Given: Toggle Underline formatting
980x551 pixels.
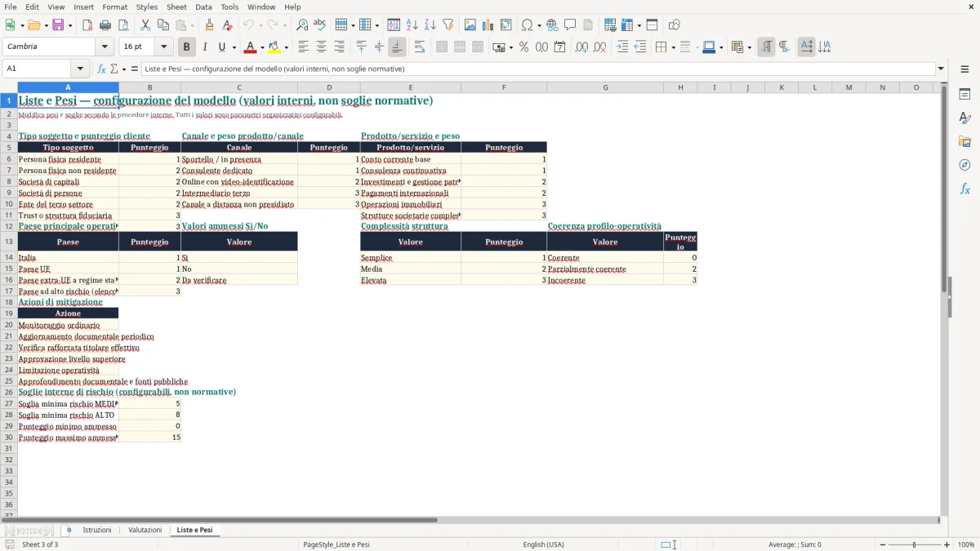Looking at the screenshot, I should 222,47.
